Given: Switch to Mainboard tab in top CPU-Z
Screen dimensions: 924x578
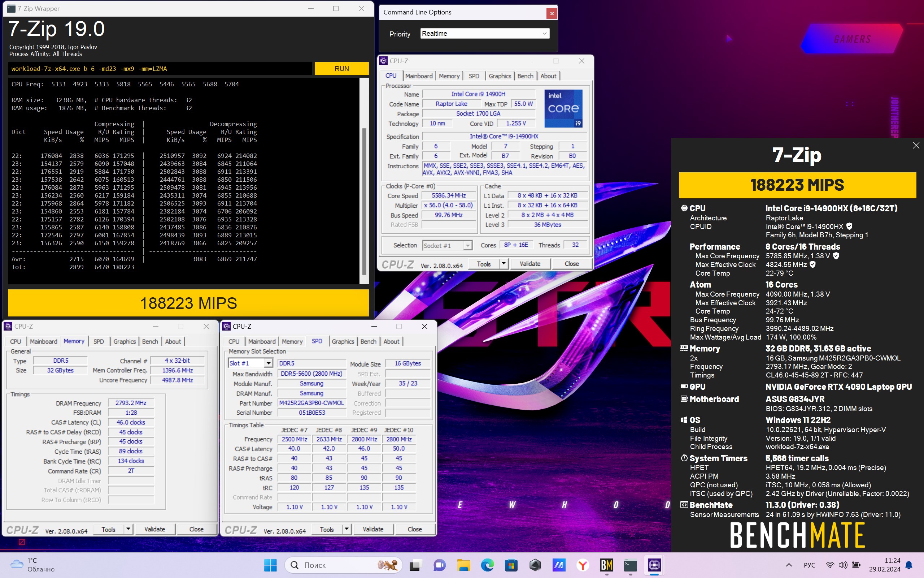Looking at the screenshot, I should 419,76.
